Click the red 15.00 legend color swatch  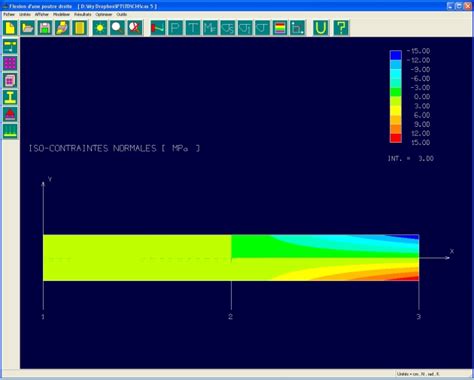(396, 138)
